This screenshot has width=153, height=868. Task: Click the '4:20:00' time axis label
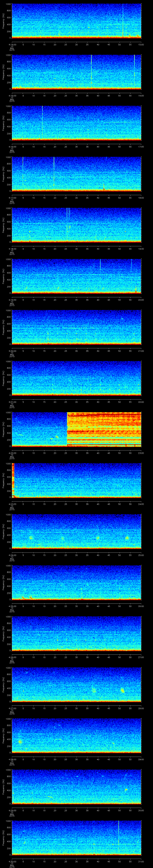click(12, 351)
